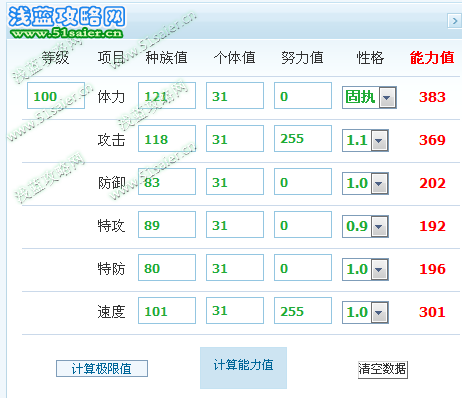Click the 攻击 ability value 369
This screenshot has height=398, width=462.
(x=432, y=140)
